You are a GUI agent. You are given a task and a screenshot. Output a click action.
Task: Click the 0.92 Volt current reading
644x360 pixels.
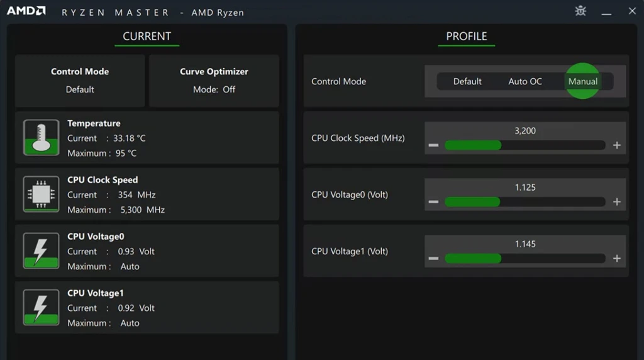(x=136, y=308)
